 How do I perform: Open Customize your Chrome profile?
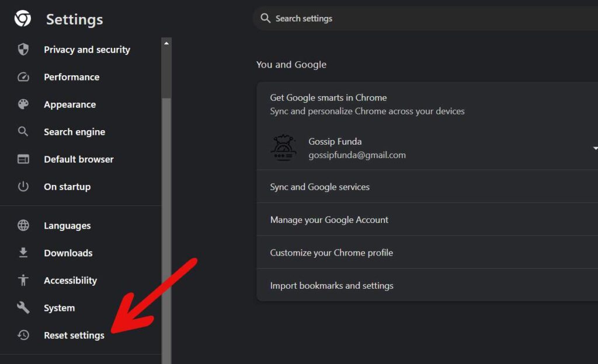click(x=427, y=253)
